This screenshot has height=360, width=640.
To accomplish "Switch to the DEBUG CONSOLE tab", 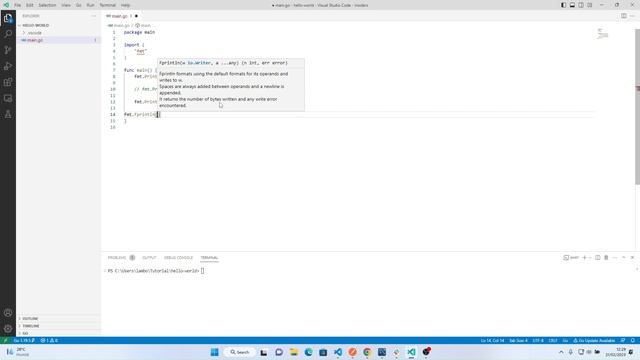I will [x=178, y=258].
